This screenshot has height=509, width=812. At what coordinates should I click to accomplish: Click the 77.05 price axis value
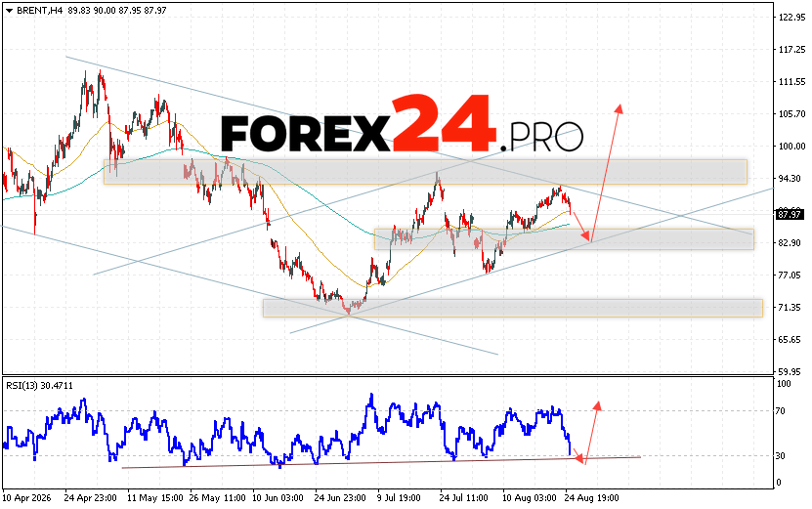point(790,275)
